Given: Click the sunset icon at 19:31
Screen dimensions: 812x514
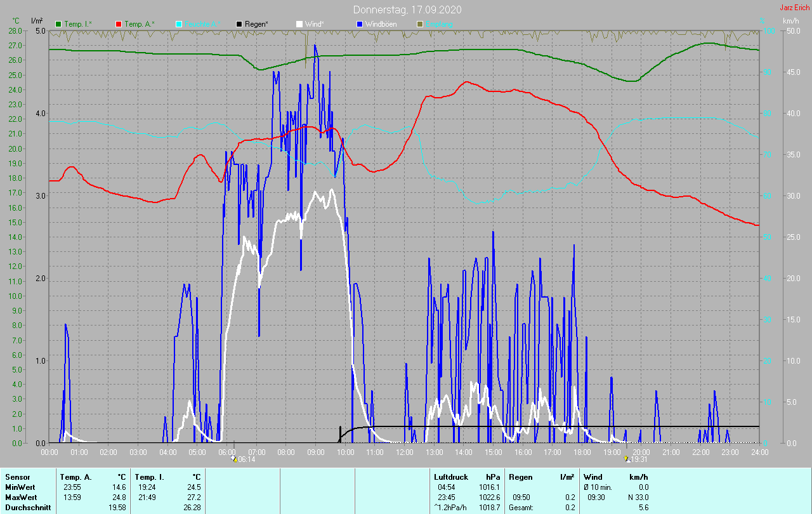Looking at the screenshot, I should pos(627,459).
